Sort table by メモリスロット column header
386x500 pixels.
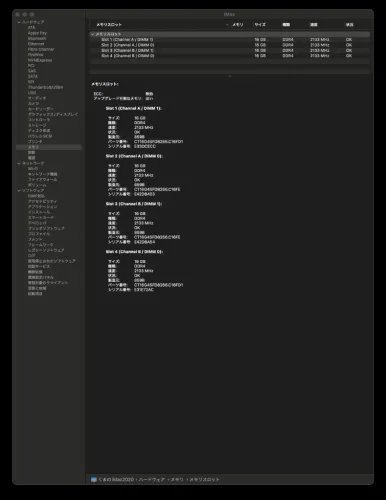109,25
